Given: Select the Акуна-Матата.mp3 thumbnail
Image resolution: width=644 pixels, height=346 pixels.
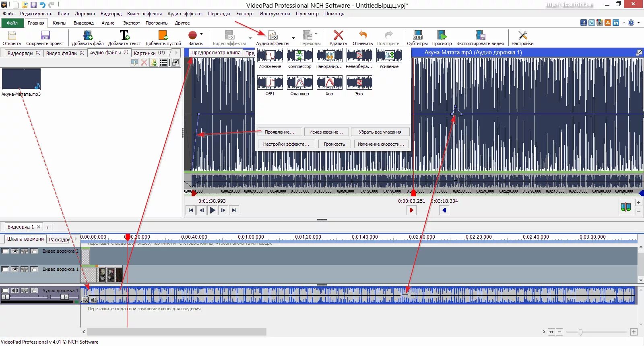Looking at the screenshot, I should click(21, 79).
